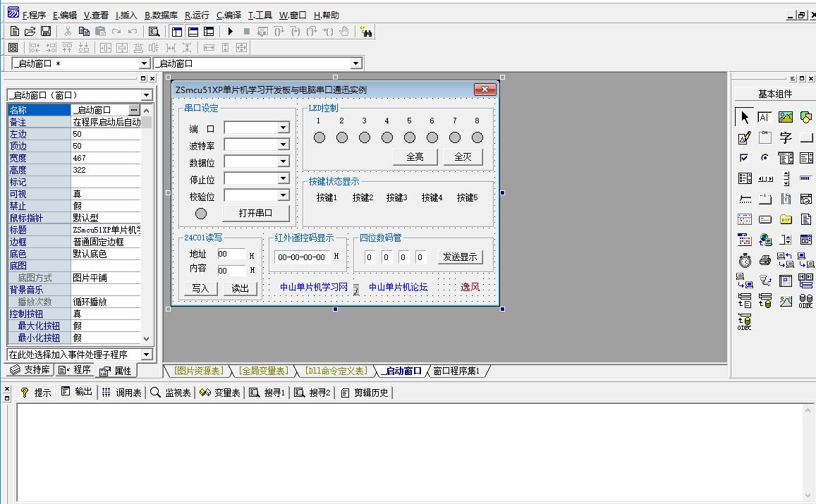This screenshot has height=504, width=816.
Task: Click the 读出 button
Action: (x=240, y=288)
